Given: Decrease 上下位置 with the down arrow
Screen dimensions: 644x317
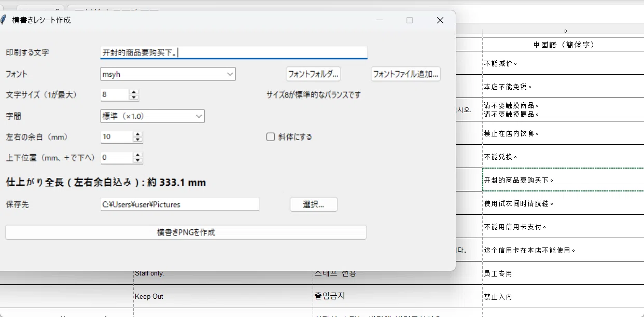Looking at the screenshot, I should (137, 160).
